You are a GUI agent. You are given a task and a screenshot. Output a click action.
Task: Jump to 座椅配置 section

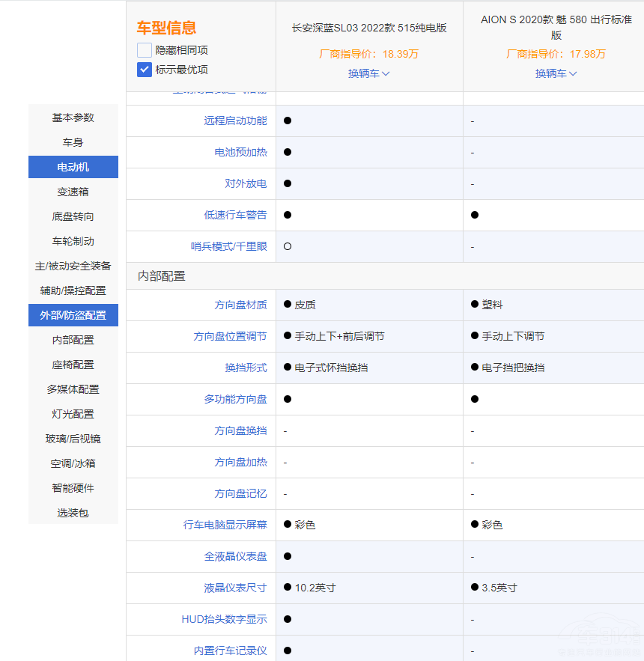tap(73, 365)
